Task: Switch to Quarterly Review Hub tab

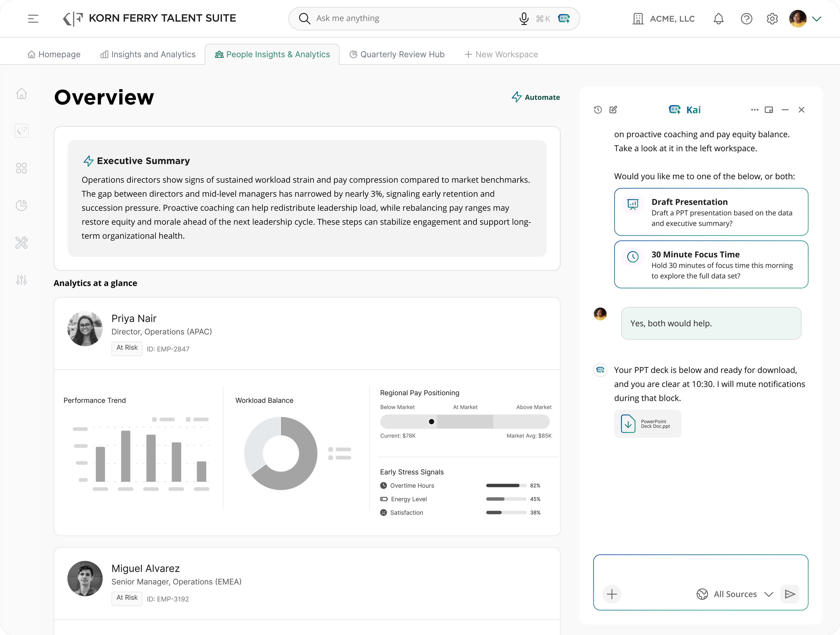Action: pos(397,54)
